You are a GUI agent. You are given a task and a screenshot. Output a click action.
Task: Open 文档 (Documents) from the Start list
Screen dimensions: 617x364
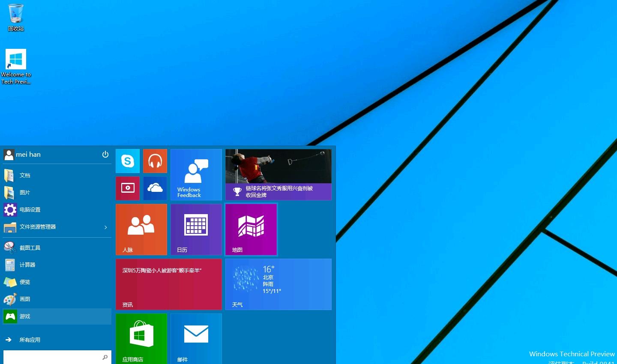pyautogui.click(x=57, y=175)
